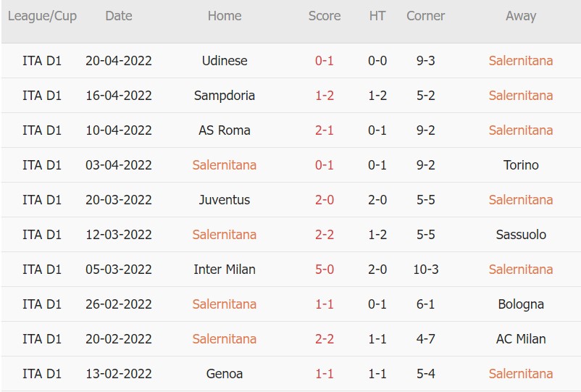581x392 pixels.
Task: Select the 20-03-2022 match date cell
Action: (119, 200)
